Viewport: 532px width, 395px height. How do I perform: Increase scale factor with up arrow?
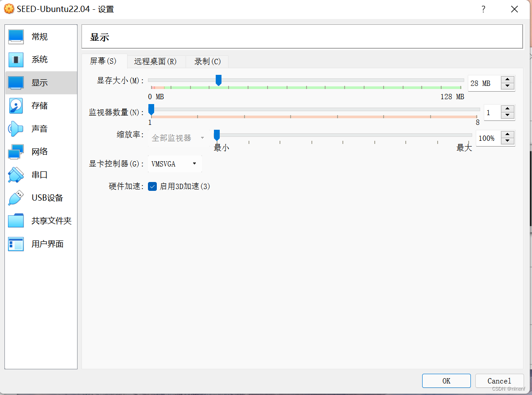coord(508,135)
